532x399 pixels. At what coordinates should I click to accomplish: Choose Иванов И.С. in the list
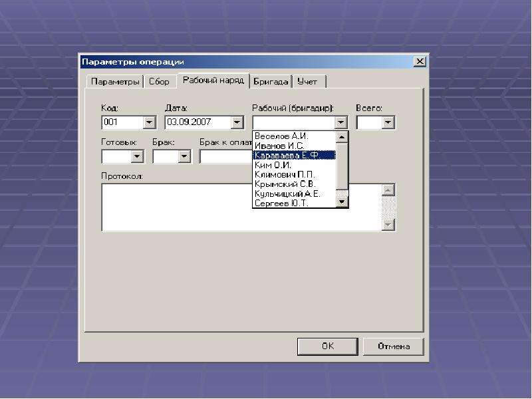pyautogui.click(x=294, y=146)
